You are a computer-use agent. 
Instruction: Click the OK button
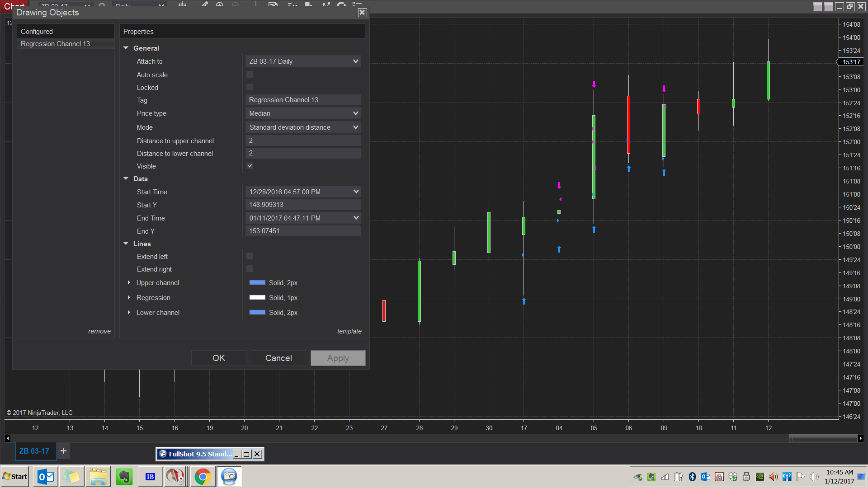[219, 358]
